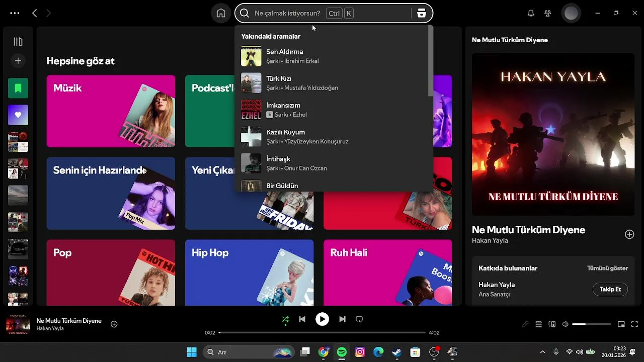Viewport: 644px width, 362px height.
Task: Open the notifications bell in Spotify
Action: [x=531, y=14]
